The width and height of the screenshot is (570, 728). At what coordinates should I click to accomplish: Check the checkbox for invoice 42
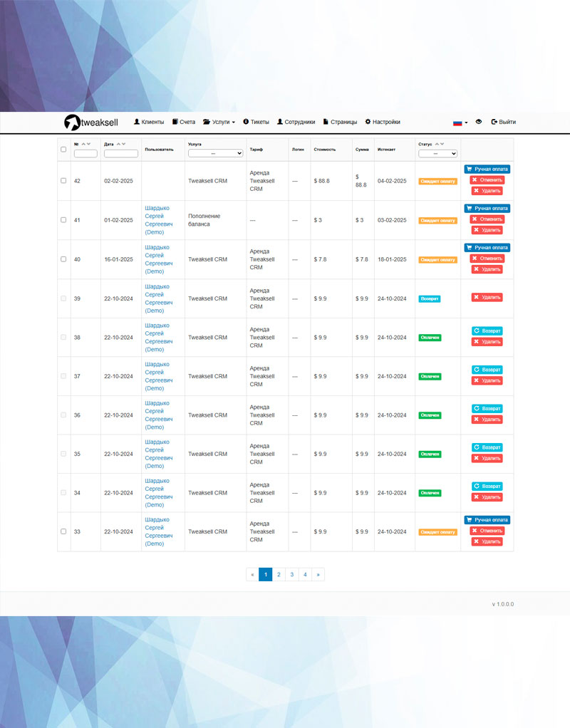coord(63,181)
